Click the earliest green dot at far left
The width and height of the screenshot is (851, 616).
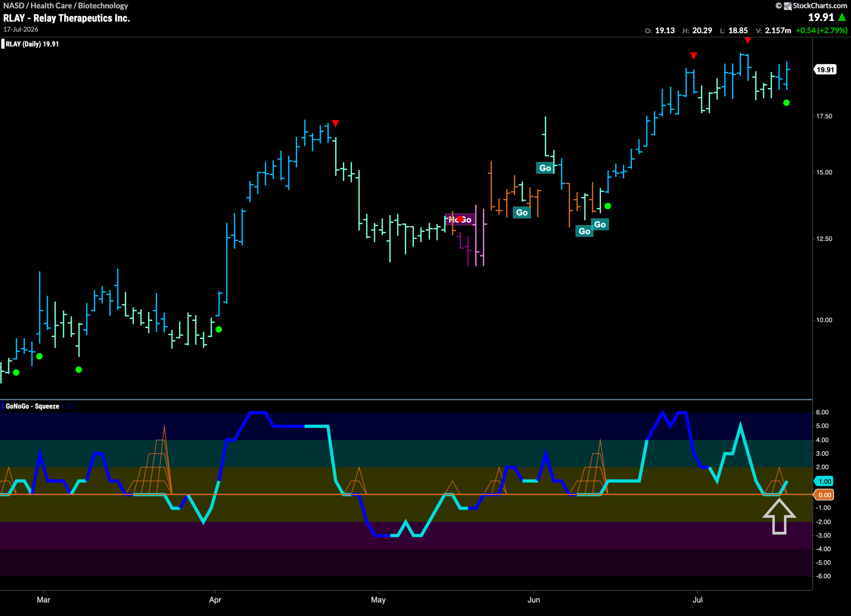(x=16, y=372)
